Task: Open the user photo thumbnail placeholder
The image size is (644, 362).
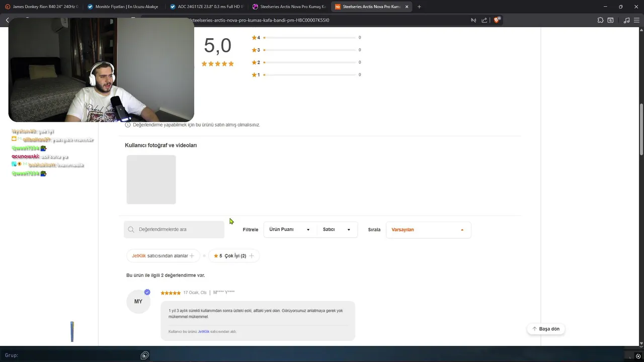Action: (x=151, y=179)
